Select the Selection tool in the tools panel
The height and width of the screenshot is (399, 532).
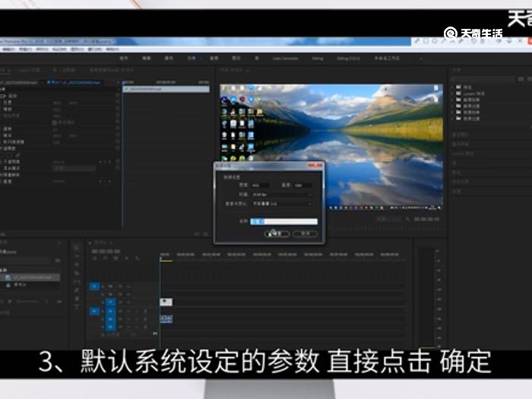(77, 249)
